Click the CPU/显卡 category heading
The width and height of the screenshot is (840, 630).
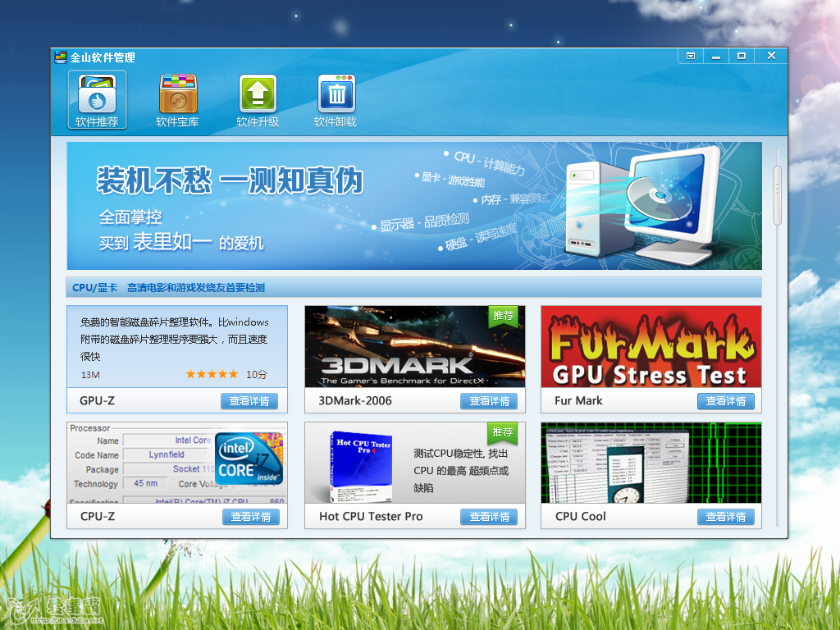94,288
